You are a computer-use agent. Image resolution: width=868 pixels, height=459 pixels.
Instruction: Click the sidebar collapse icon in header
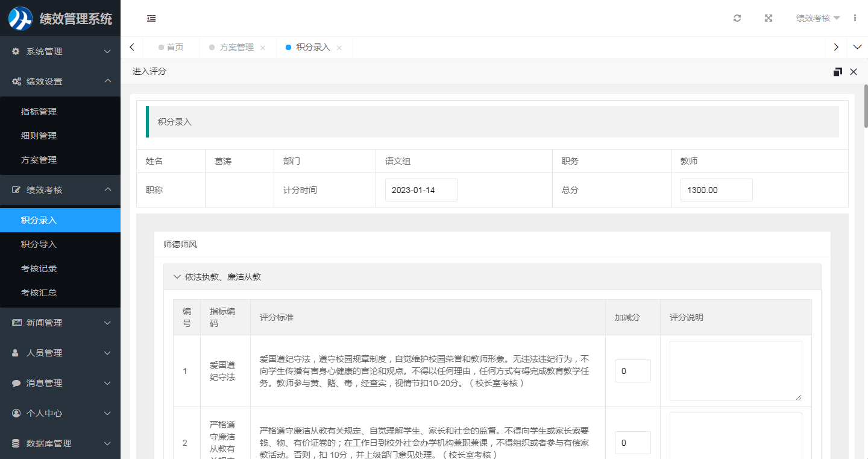(x=151, y=18)
